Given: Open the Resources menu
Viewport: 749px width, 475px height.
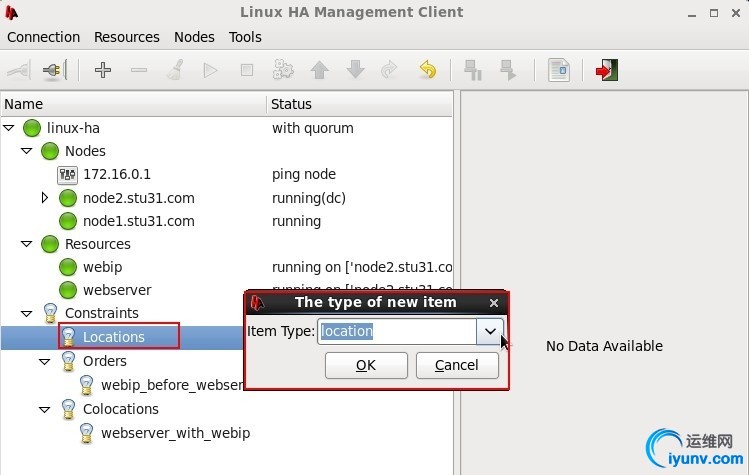Looking at the screenshot, I should click(127, 37).
